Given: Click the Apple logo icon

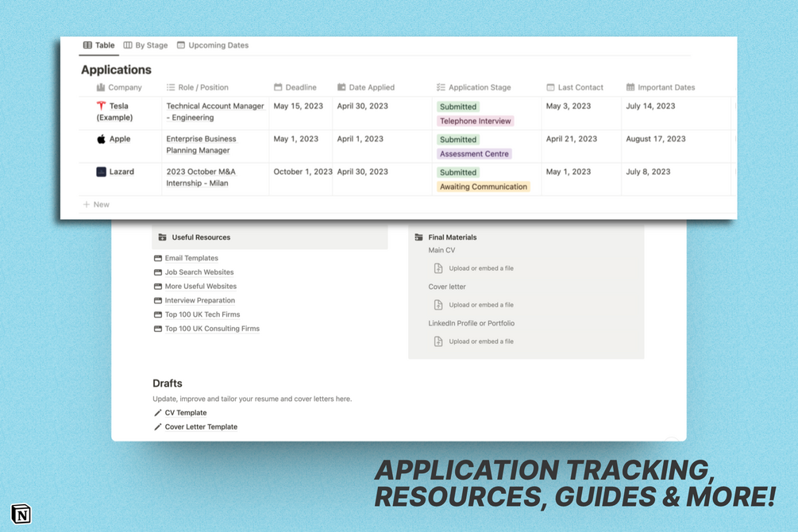Looking at the screenshot, I should [102, 139].
